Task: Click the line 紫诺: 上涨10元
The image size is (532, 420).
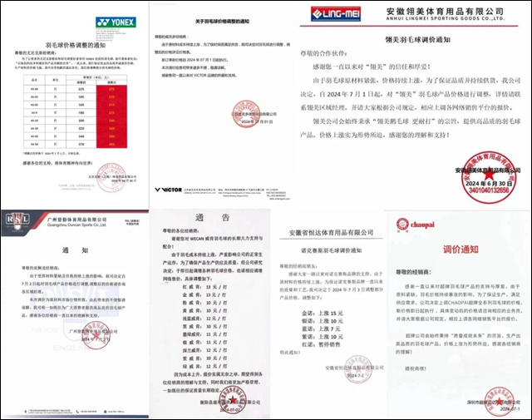Action: 323,337
